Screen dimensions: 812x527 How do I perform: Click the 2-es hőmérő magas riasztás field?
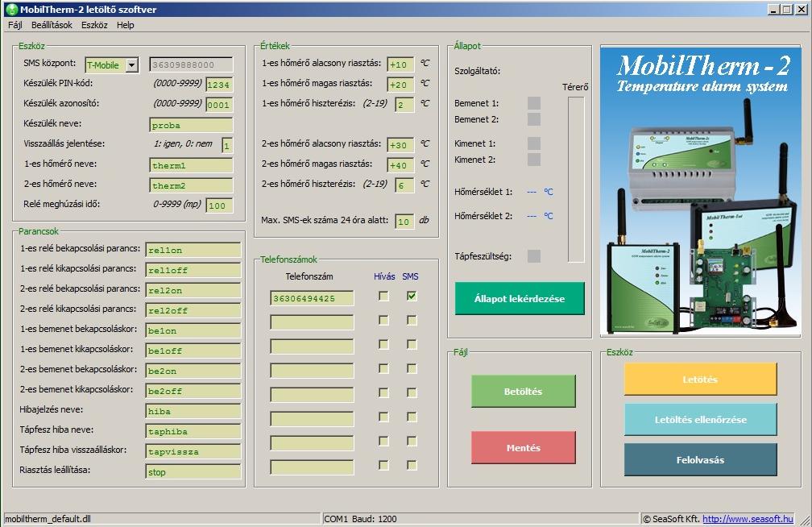pos(400,165)
